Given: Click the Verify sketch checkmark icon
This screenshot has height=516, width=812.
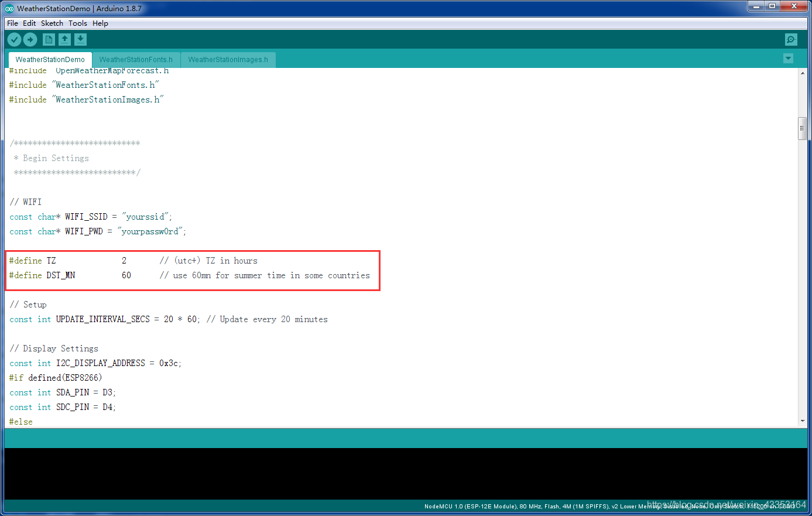Looking at the screenshot, I should pyautogui.click(x=14, y=39).
